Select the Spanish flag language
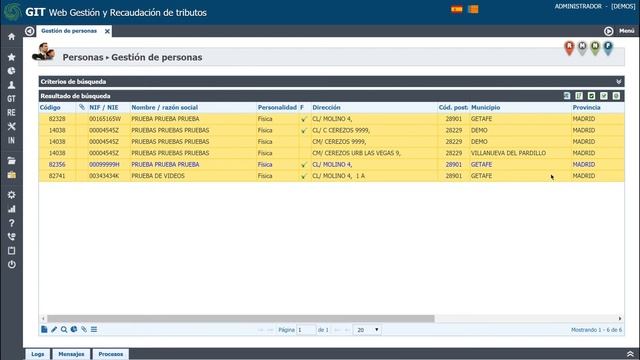640x360 pixels. pos(457,9)
